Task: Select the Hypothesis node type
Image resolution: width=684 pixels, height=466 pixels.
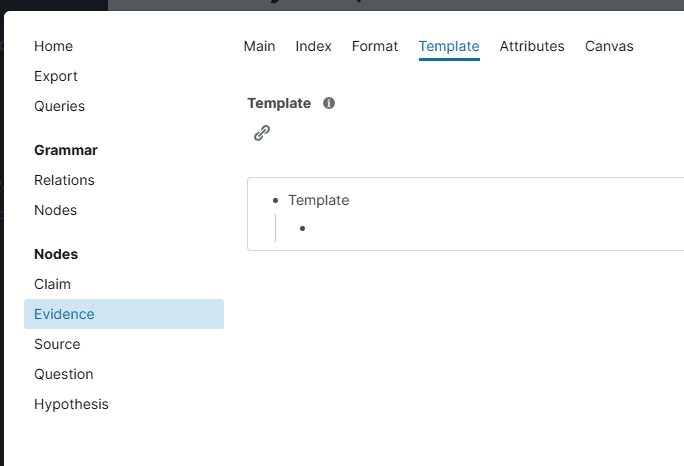Action: [71, 404]
